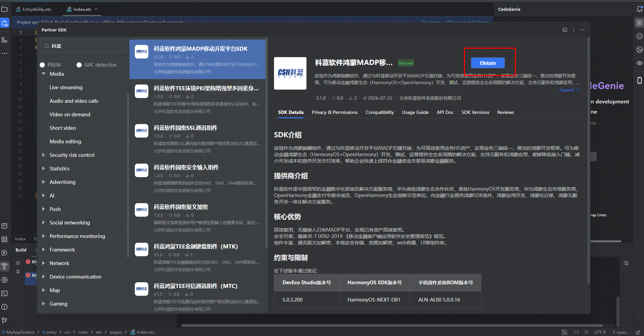Viewport: 644px width, 336px height.
Task: Select 科蓝软件国密报文加密 result
Action: pos(197,217)
